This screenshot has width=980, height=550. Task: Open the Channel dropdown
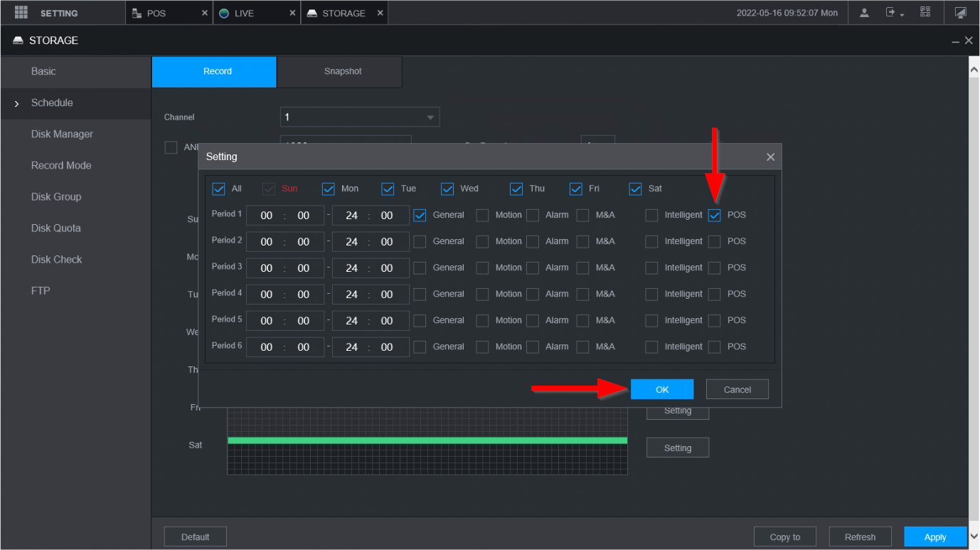(359, 117)
